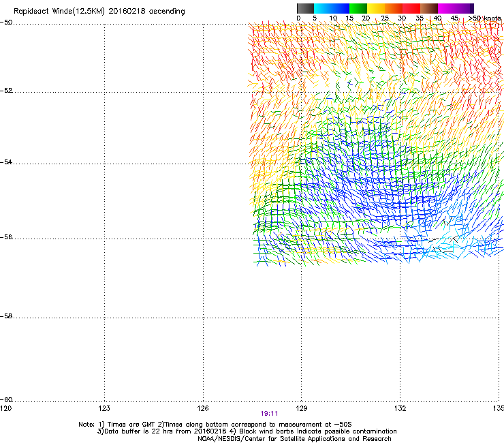504x443 pixels.
Task: Click the 120 longitude axis label
Action: (x=5, y=408)
